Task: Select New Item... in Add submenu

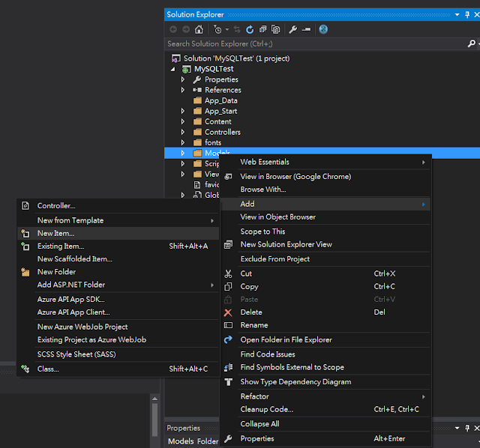Action: pyautogui.click(x=118, y=233)
